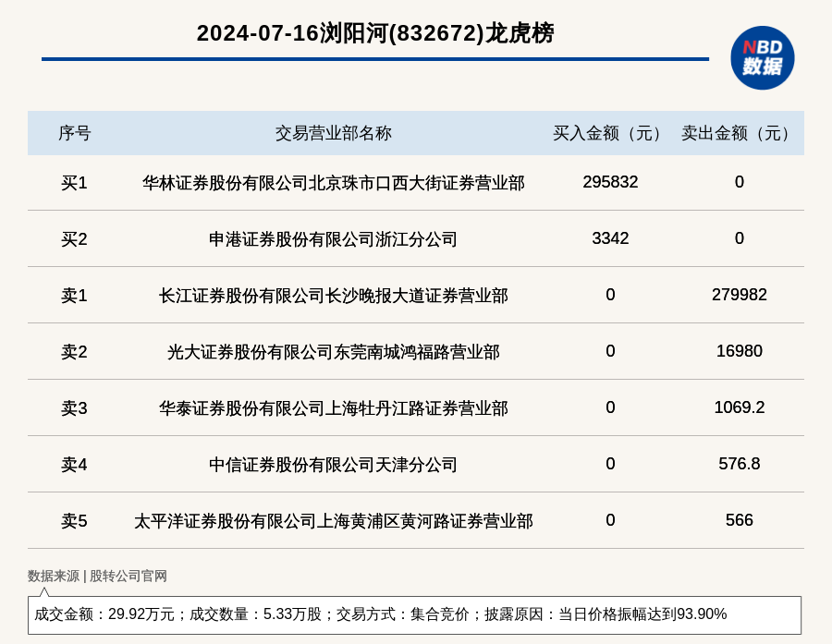
Task: Select 华林证券北京珠市口西大街证券营业部 name
Action: tap(333, 183)
